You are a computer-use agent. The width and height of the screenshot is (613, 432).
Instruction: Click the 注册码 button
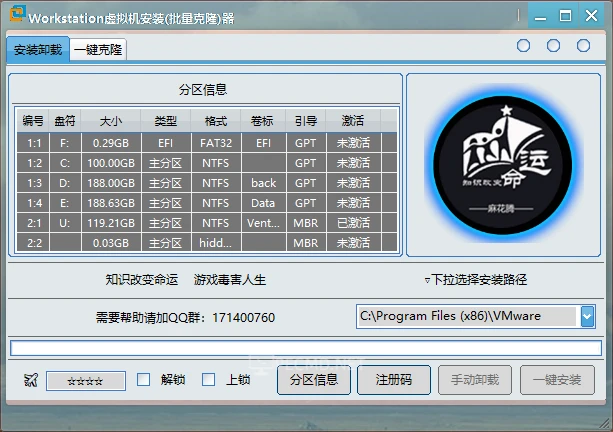click(394, 380)
